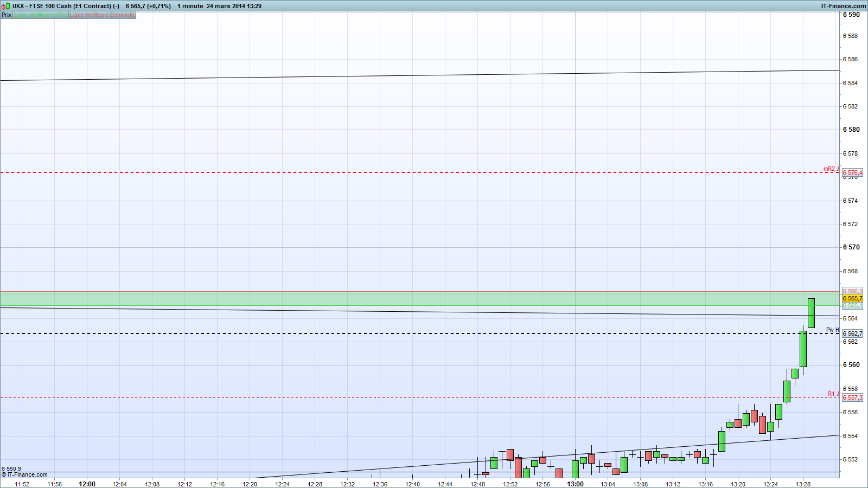Viewport: 868px width, 488px height.
Task: Click the © IT-Finance.com footer text
Action: click(x=24, y=474)
